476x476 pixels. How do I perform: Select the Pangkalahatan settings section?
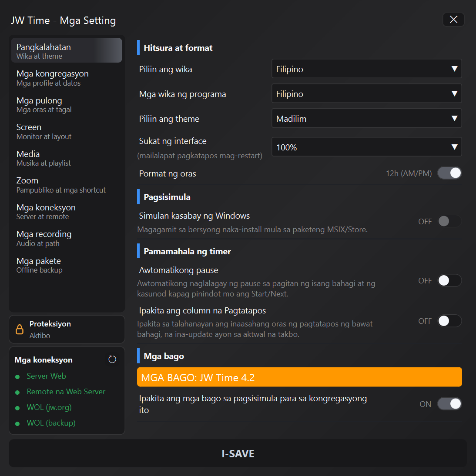pos(67,51)
